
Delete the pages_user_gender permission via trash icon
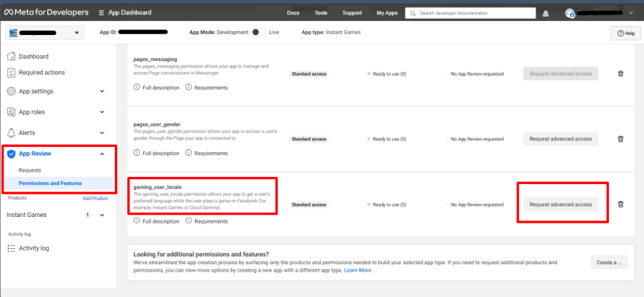tap(621, 139)
